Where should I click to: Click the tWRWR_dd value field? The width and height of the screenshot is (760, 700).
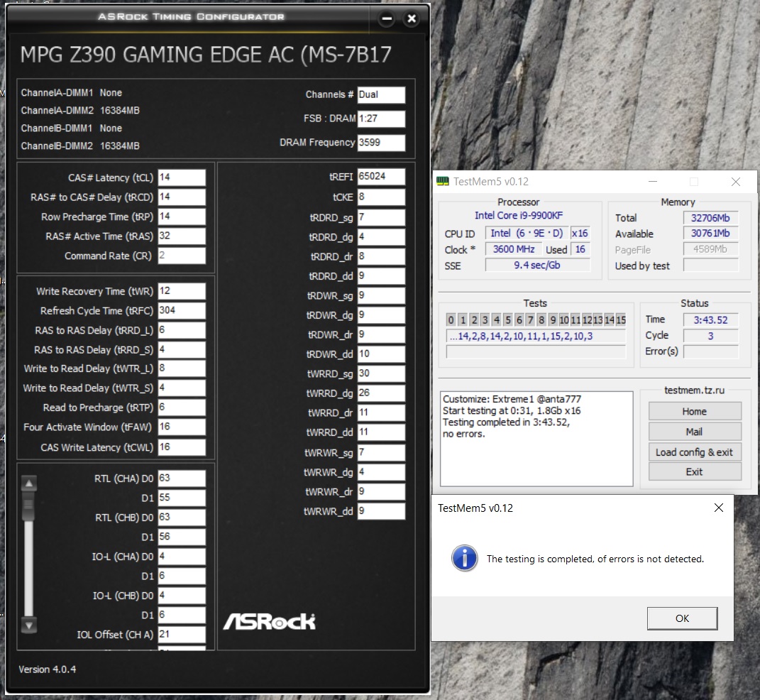[382, 511]
